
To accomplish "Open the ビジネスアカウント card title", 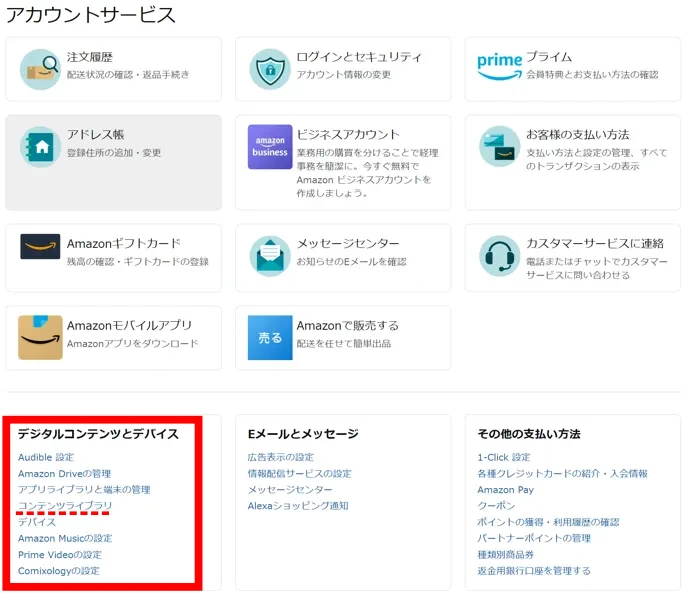I will [348, 135].
